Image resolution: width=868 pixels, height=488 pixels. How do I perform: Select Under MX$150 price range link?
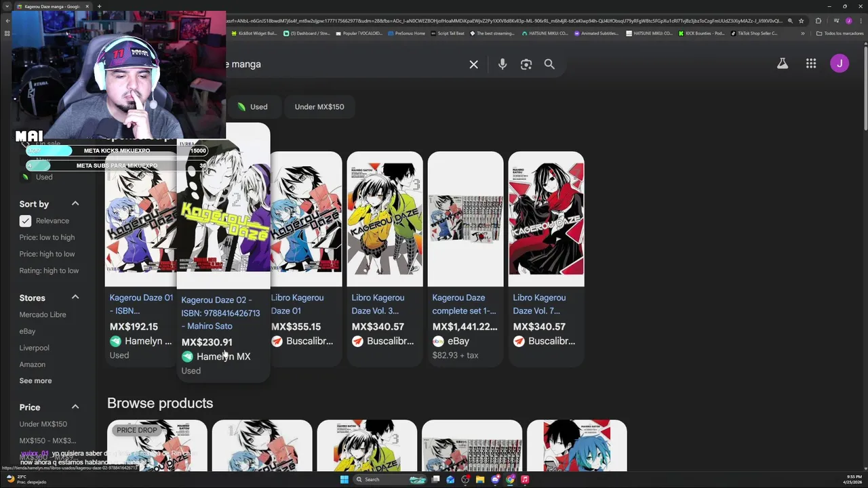pyautogui.click(x=43, y=424)
